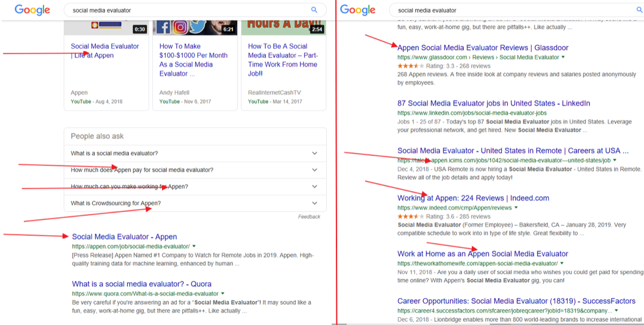This screenshot has height=325, width=644.
Task: Click the Feedback link under People also ask
Action: [309, 217]
